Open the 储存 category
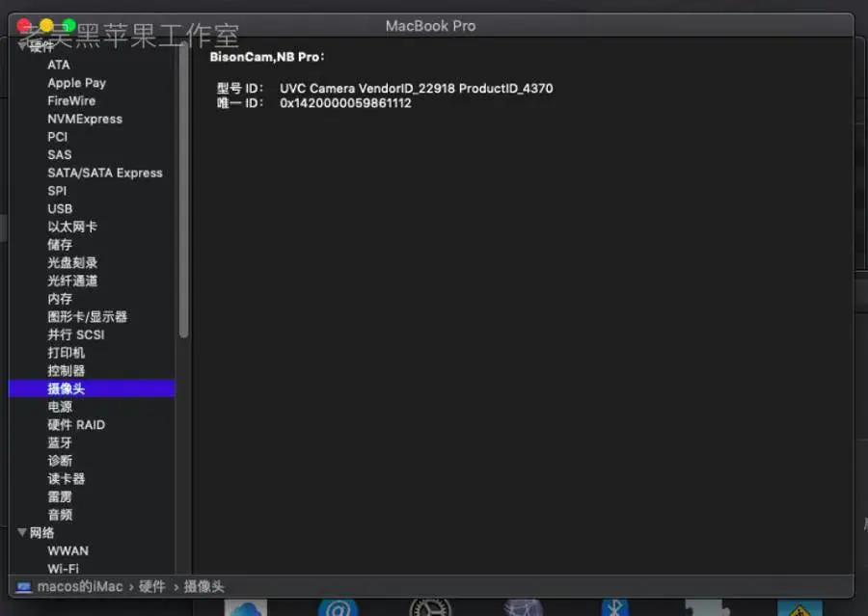This screenshot has width=868, height=616. pos(60,245)
